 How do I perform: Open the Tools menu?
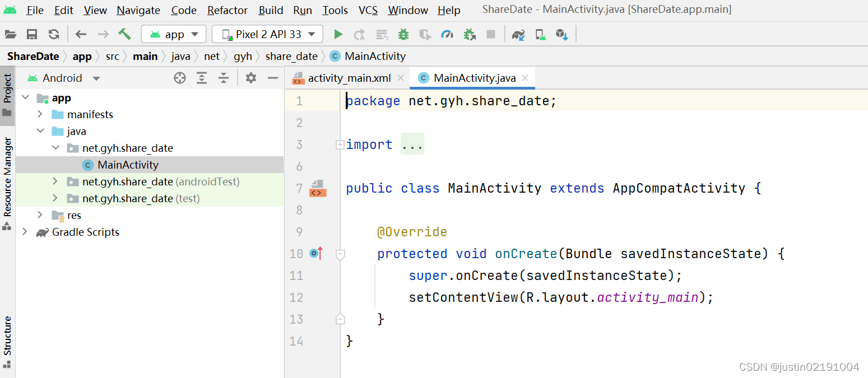pyautogui.click(x=335, y=10)
